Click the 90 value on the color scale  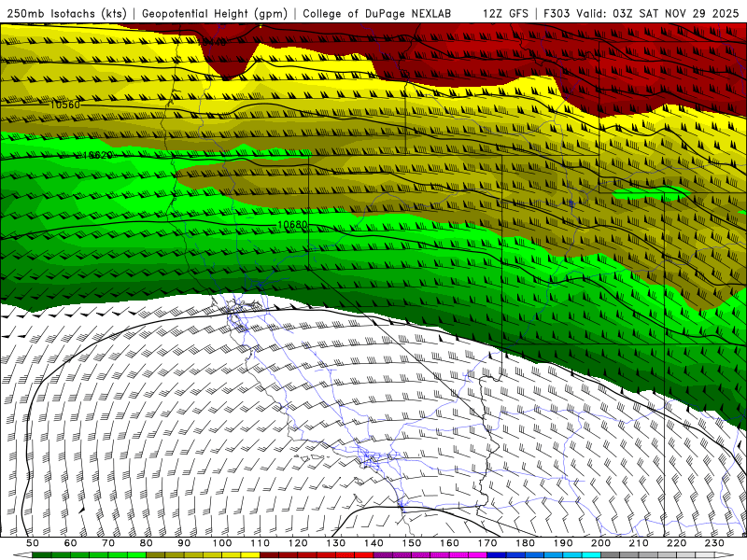point(184,543)
